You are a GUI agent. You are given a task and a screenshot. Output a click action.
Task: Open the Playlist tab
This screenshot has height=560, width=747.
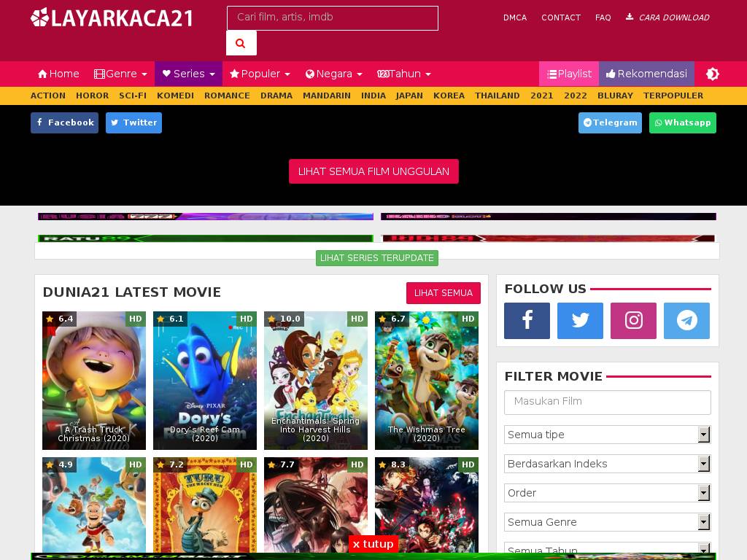click(x=569, y=74)
